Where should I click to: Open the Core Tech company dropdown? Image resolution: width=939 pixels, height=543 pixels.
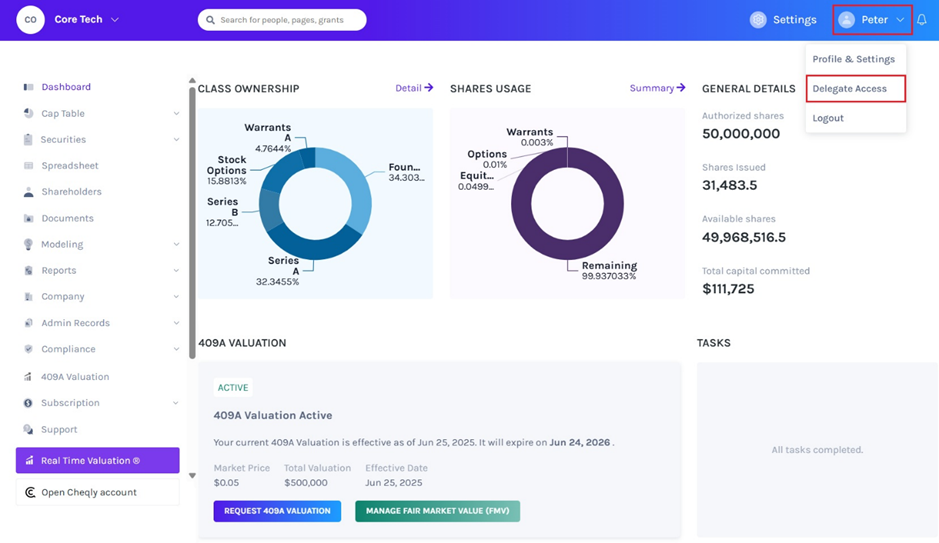tap(86, 20)
